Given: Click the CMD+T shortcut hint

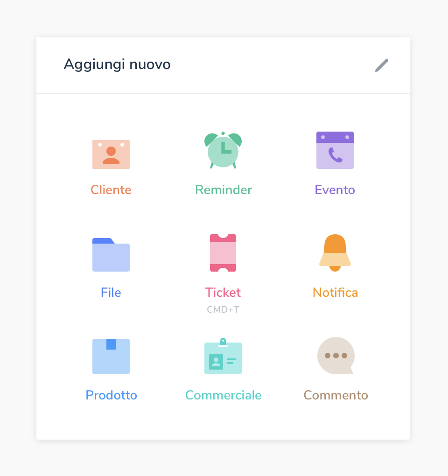Looking at the screenshot, I should tap(223, 309).
